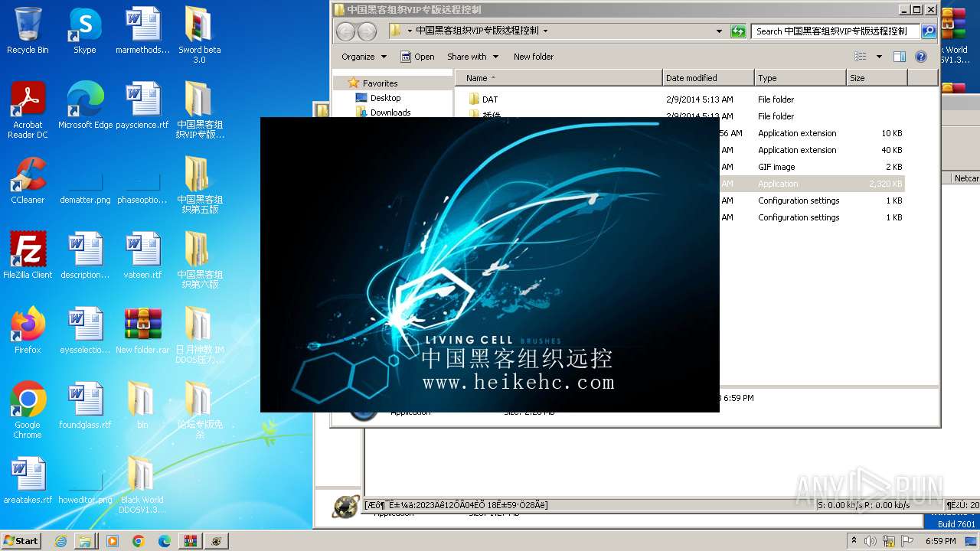
Task: Open Explorer help question mark icon
Action: [921, 57]
